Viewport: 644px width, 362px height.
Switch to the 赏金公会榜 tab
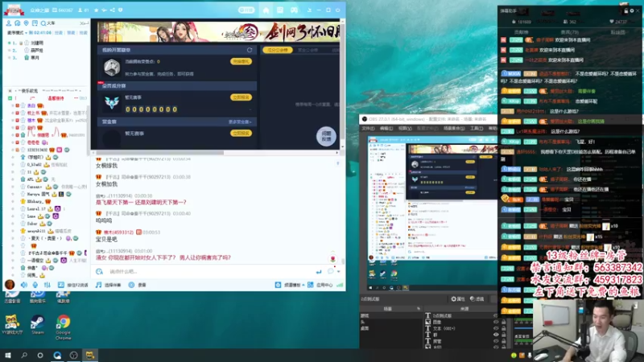pyautogui.click(x=308, y=50)
